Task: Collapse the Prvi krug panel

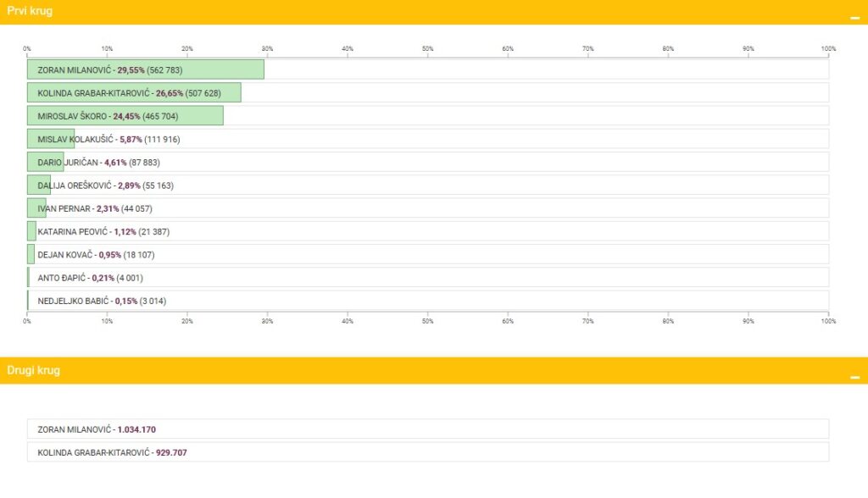Action: (x=854, y=16)
